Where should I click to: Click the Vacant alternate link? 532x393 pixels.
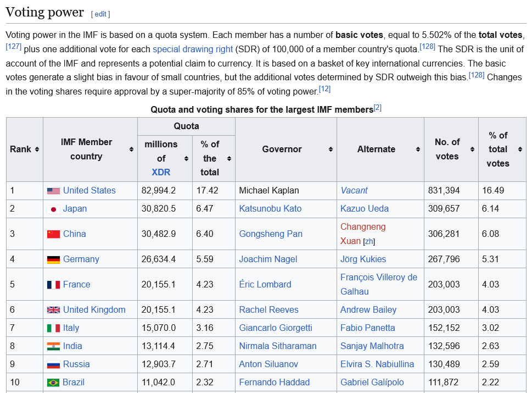click(x=354, y=190)
